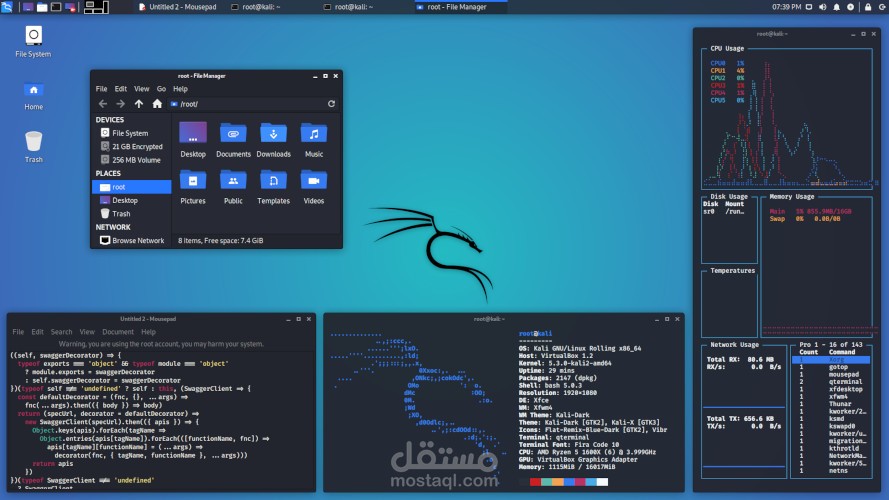
Task: Open the clock showing 07:39 PM
Action: pyautogui.click(x=786, y=7)
